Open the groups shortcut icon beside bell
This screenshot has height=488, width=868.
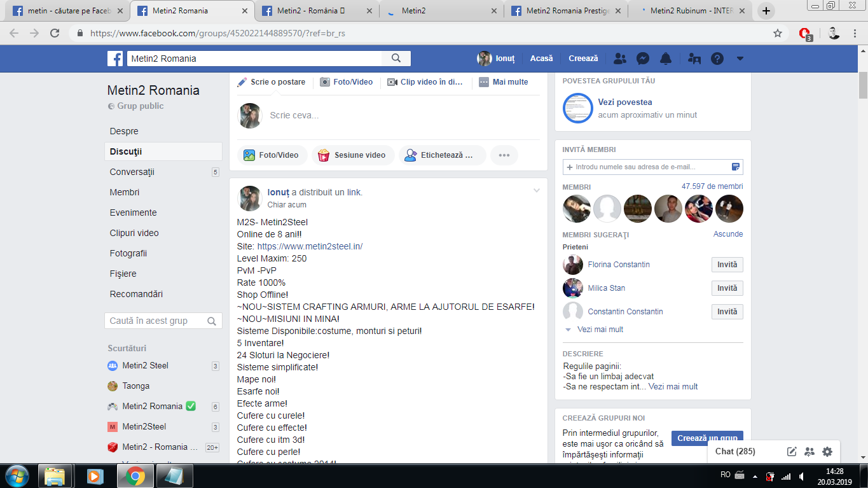tap(694, 59)
